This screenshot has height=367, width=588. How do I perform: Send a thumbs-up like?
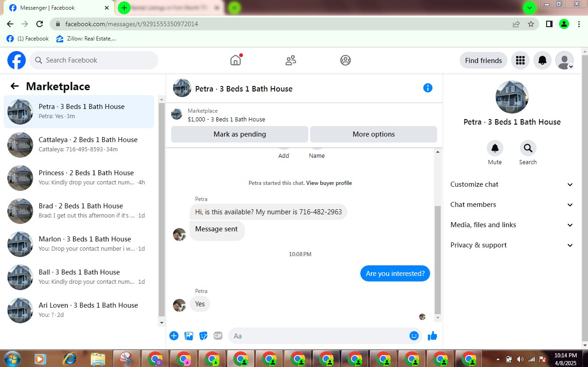[432, 336]
